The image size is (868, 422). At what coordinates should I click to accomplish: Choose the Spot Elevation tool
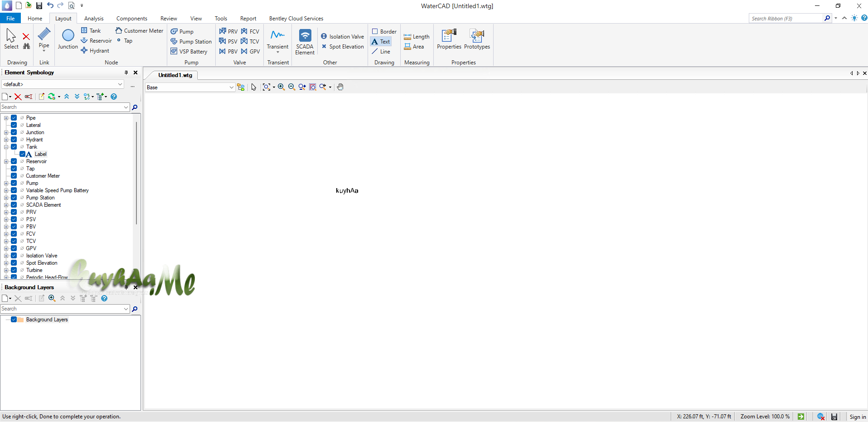tap(342, 46)
